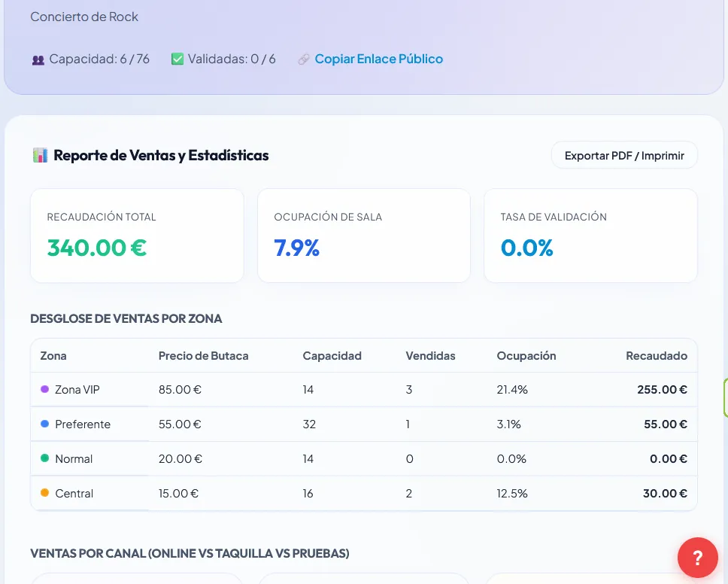Click the 30.00 € collected amount
The height and width of the screenshot is (584, 728).
pos(665,494)
